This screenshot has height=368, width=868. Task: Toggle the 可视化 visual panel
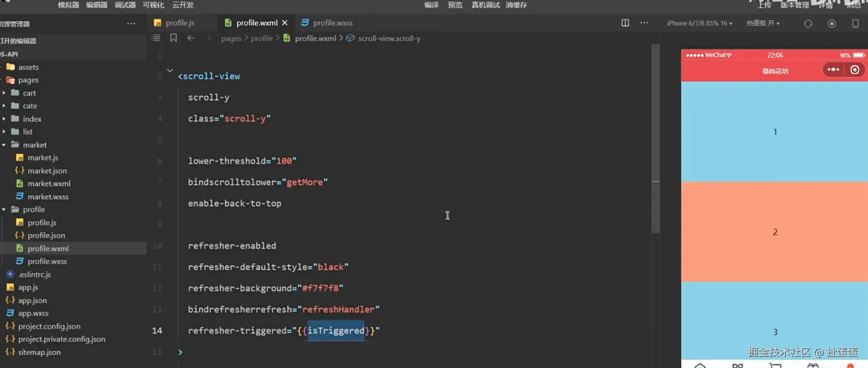pos(153,5)
